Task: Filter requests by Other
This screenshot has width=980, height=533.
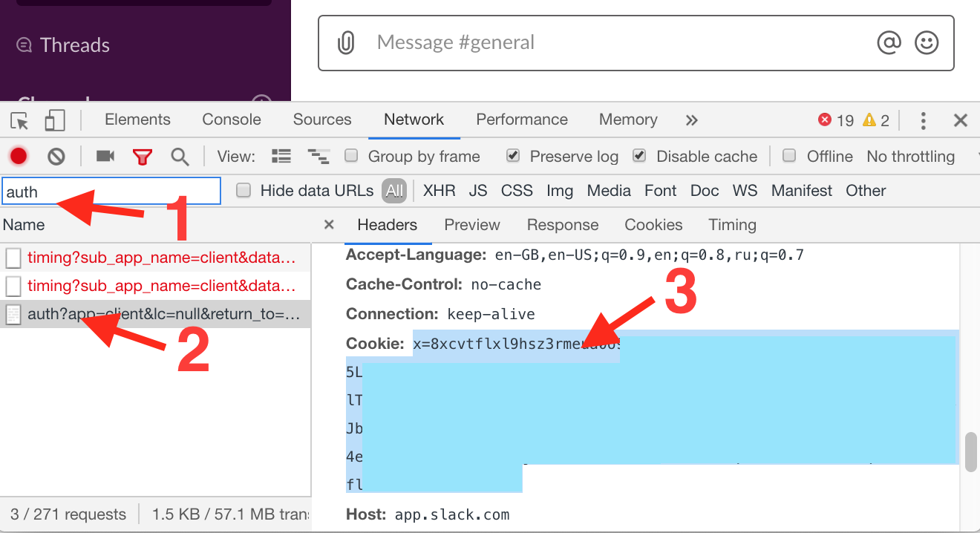Action: (866, 191)
